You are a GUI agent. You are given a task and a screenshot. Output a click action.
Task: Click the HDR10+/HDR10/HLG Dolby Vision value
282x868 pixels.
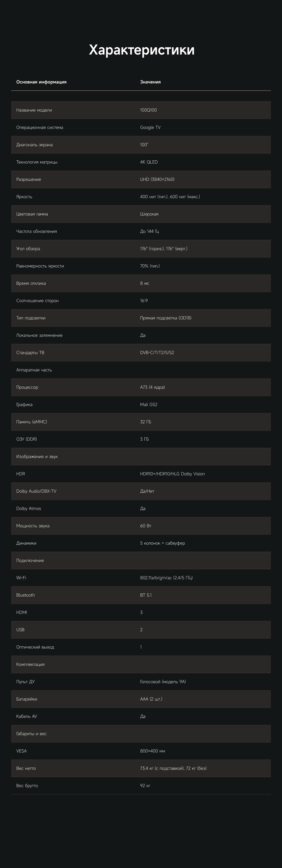click(x=172, y=474)
